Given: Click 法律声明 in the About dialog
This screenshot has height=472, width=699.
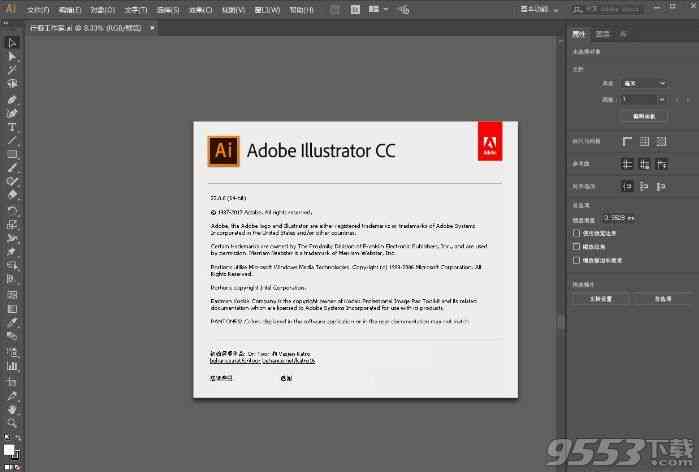Looking at the screenshot, I should (221, 378).
